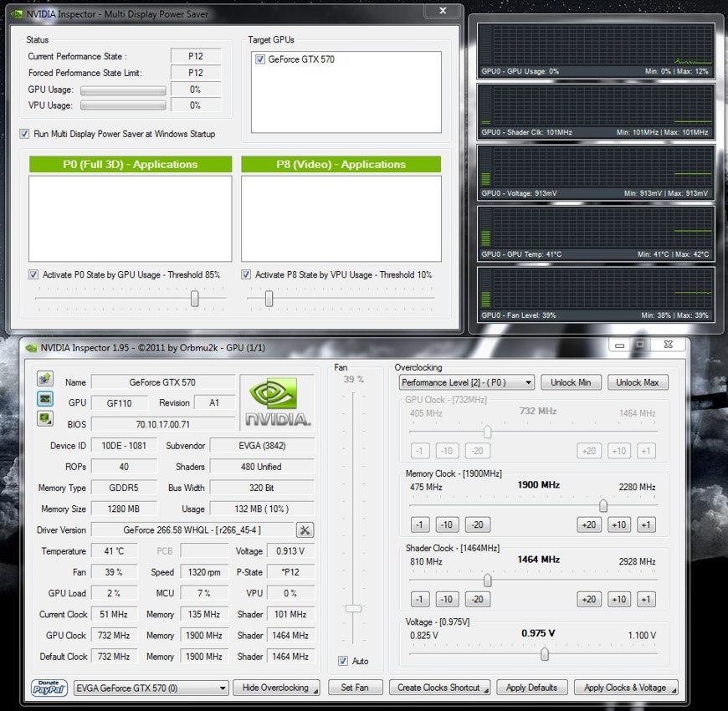This screenshot has width=728, height=711.
Task: Click the Driver Version field GeForce 266.58 WHQL
Action: click(x=192, y=530)
